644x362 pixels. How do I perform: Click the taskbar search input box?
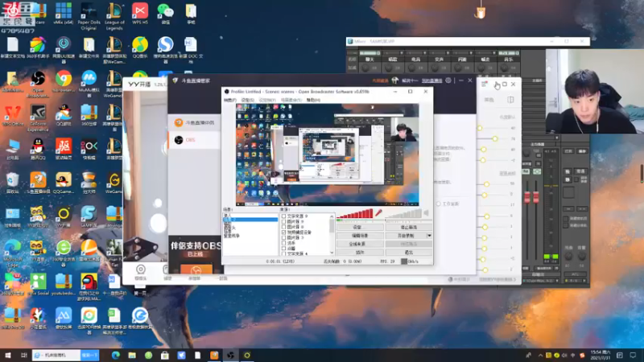click(x=56, y=355)
